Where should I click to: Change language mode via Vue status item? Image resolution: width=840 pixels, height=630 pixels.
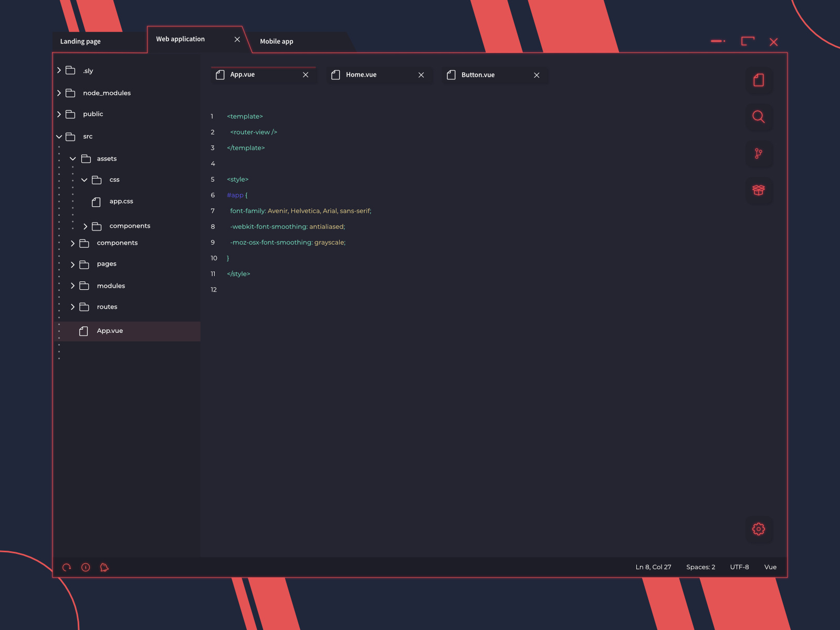(x=770, y=567)
